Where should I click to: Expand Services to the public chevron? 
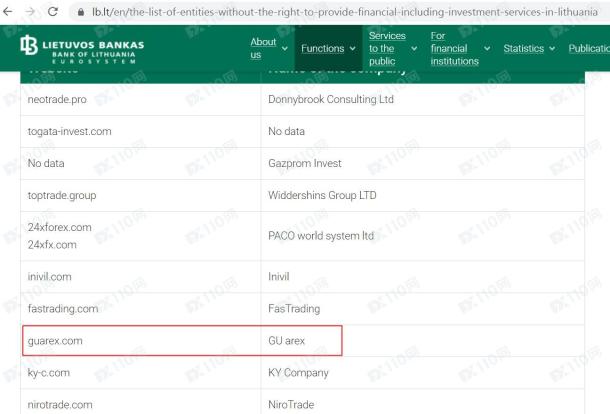coord(414,49)
